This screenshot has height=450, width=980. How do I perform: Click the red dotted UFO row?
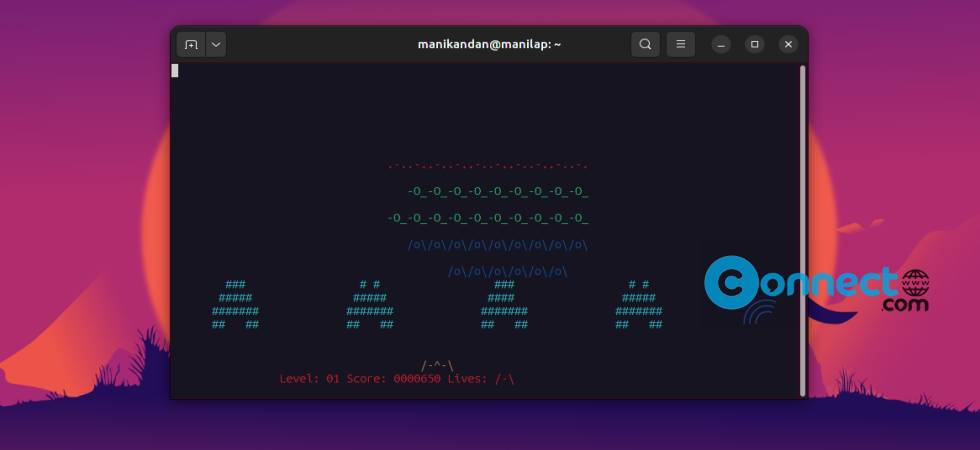(487, 166)
